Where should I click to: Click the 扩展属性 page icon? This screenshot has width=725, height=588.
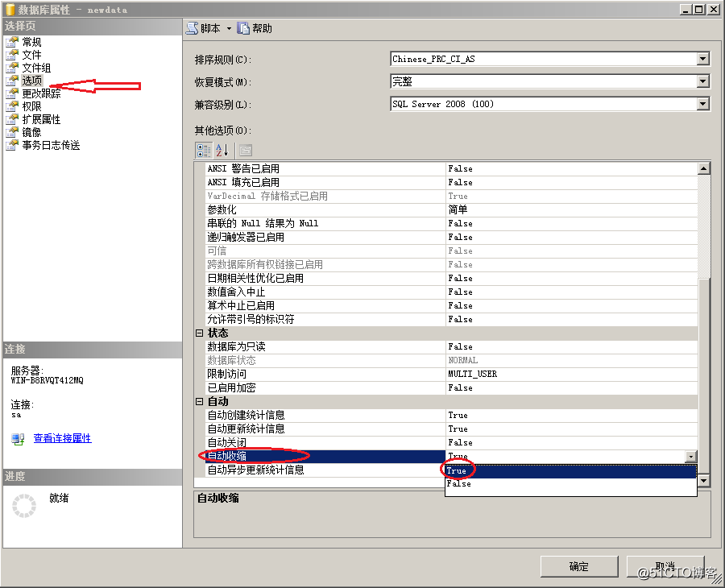click(12, 120)
